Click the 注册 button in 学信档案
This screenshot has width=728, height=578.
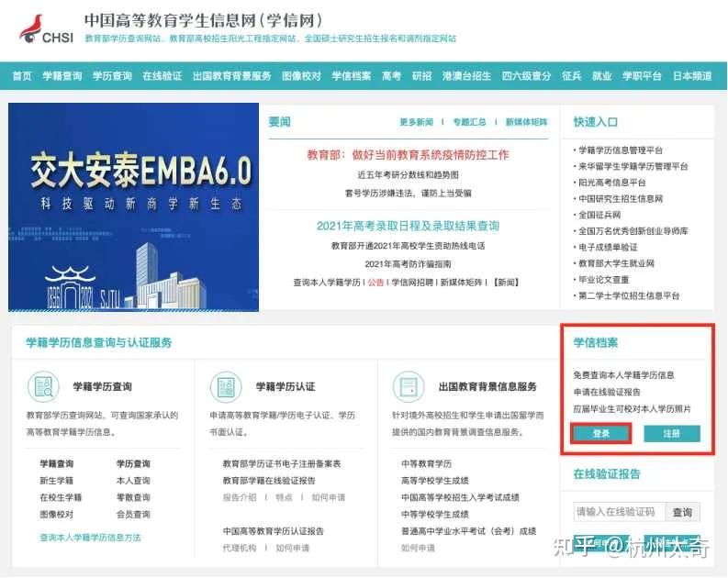pos(672,434)
